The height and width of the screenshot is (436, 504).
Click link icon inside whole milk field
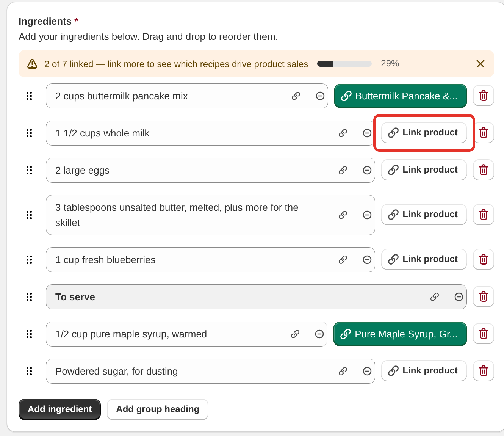(x=343, y=133)
